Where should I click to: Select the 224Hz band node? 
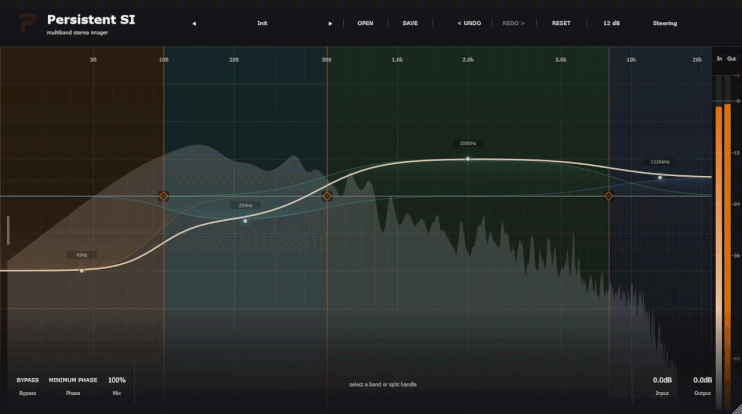(x=245, y=221)
